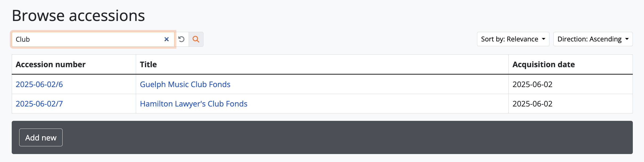Click the caret arrow on Sort by

tap(544, 39)
